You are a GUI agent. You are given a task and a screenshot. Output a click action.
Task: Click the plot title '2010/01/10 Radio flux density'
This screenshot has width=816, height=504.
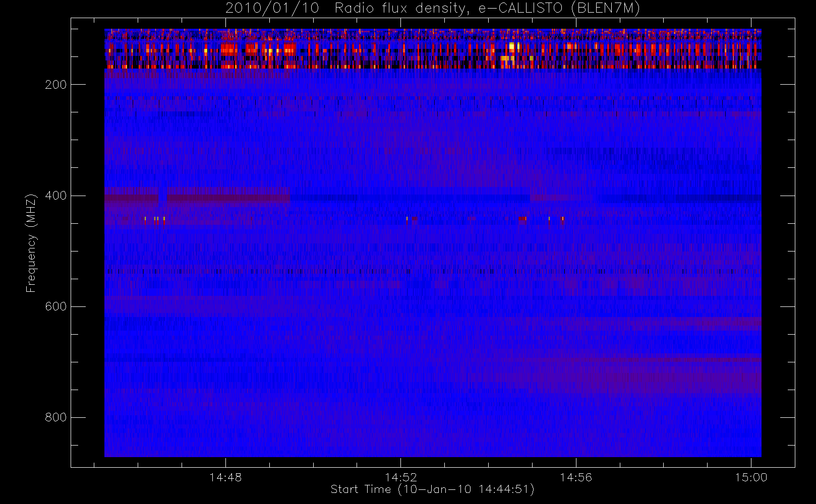point(432,9)
